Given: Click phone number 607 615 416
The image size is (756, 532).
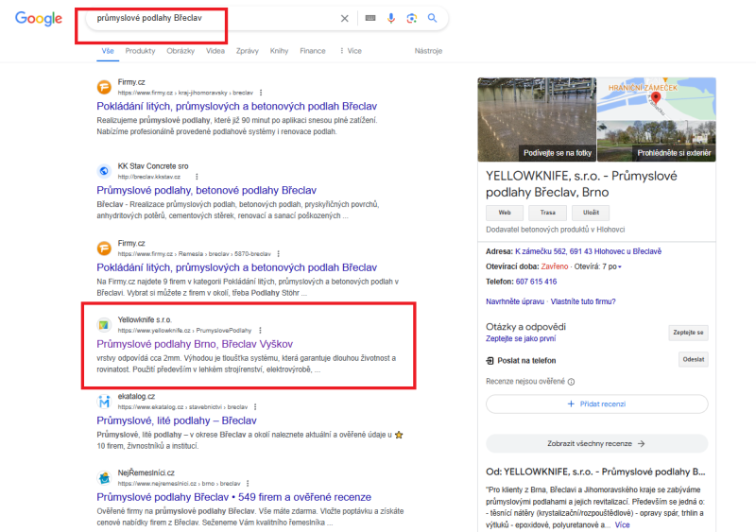Looking at the screenshot, I should pos(536,282).
